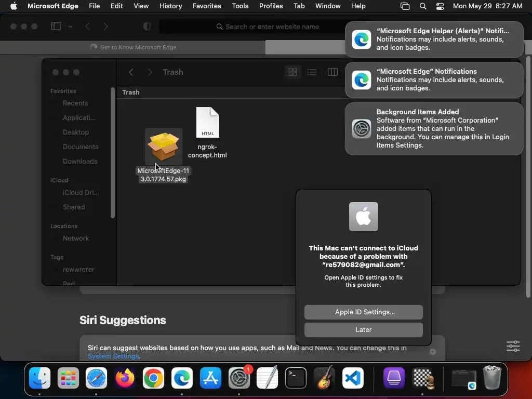Screen dimensions: 532x399
Task: Select Documents in Finder sidebar
Action: (81, 147)
